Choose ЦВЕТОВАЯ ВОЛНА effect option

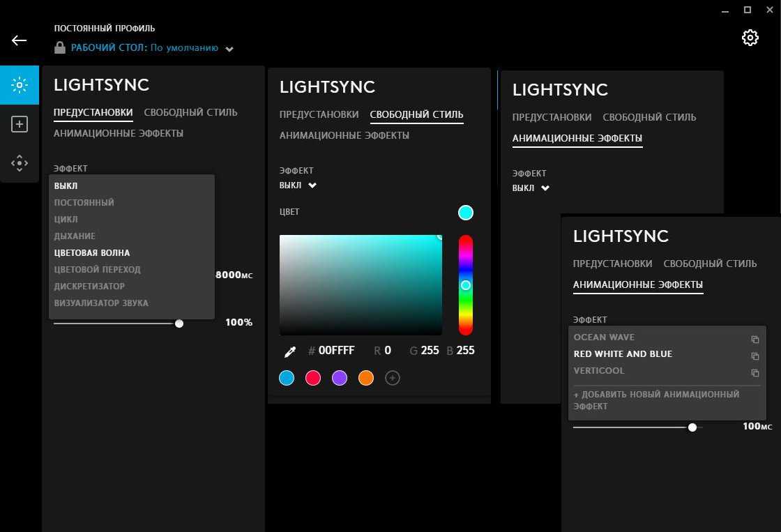tap(92, 253)
